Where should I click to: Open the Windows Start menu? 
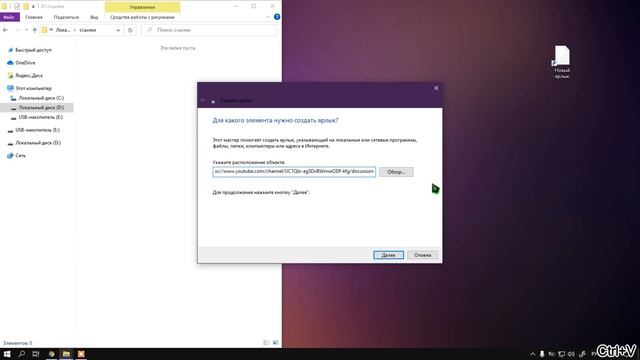point(7,354)
